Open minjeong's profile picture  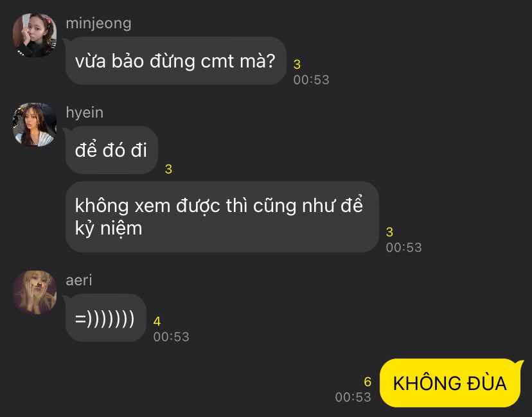35,35
